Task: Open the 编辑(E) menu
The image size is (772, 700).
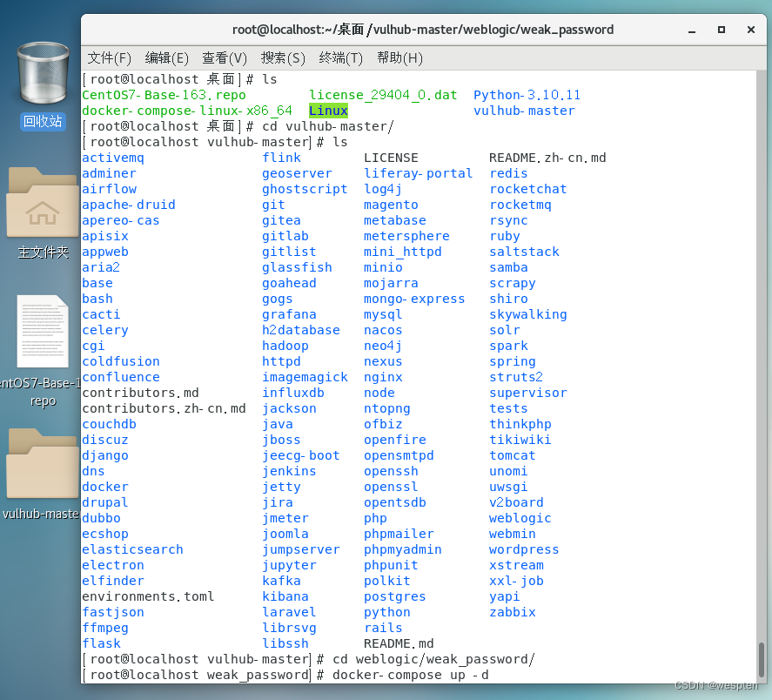Action: pyautogui.click(x=166, y=58)
